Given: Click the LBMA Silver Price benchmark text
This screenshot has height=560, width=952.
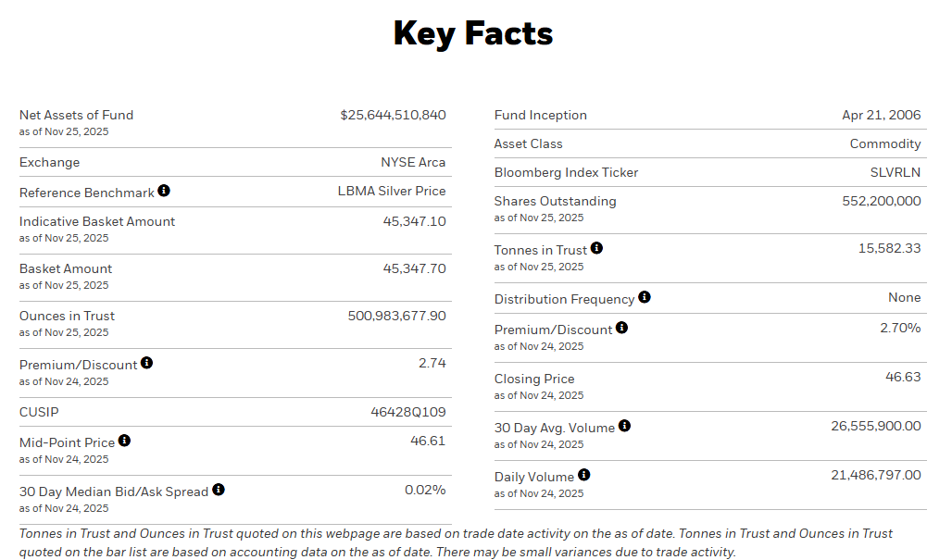Looking at the screenshot, I should (392, 191).
